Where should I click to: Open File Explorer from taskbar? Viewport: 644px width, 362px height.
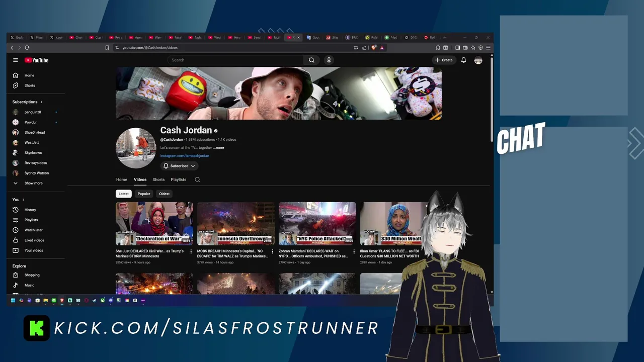point(46,300)
